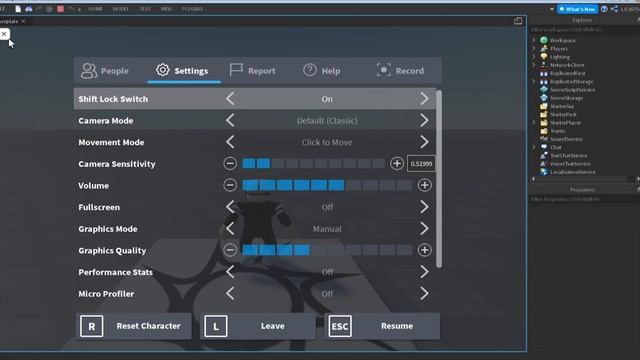
Task: Open the HOME ribbon tab
Action: 96,9
